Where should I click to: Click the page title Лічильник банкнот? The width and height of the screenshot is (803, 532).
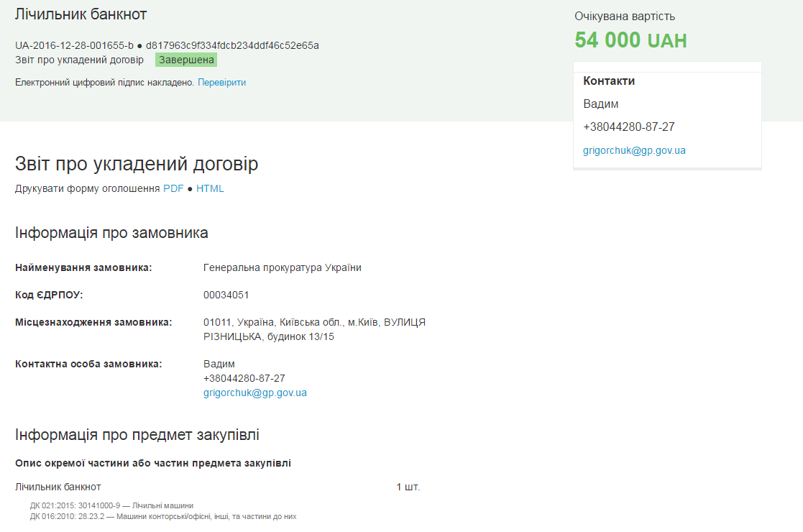(81, 14)
